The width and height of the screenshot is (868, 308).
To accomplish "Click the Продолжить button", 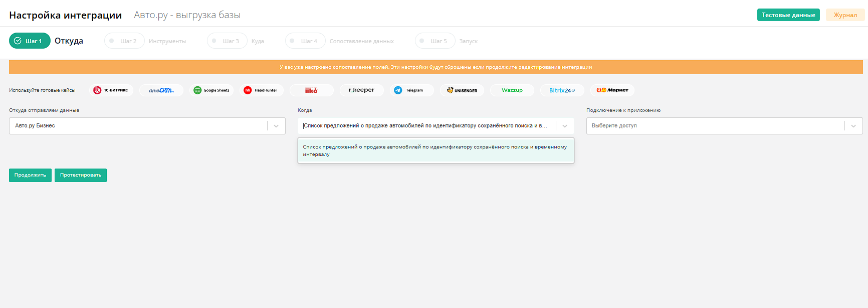I will tap(30, 175).
